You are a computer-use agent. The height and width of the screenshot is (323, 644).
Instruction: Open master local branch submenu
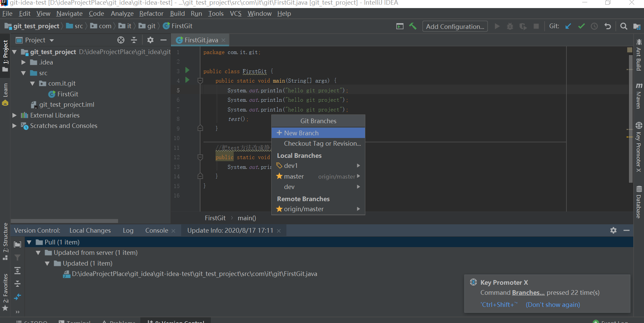(x=318, y=176)
